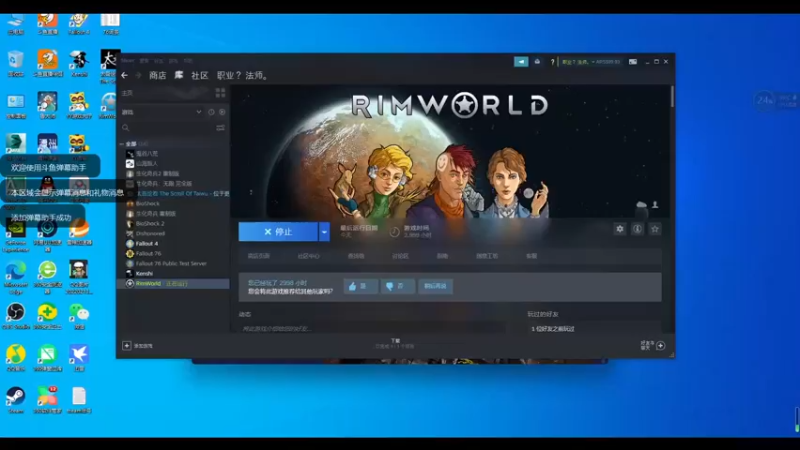Image resolution: width=800 pixels, height=450 pixels.
Task: Open the second menu next to Steam
Action: tap(144, 61)
